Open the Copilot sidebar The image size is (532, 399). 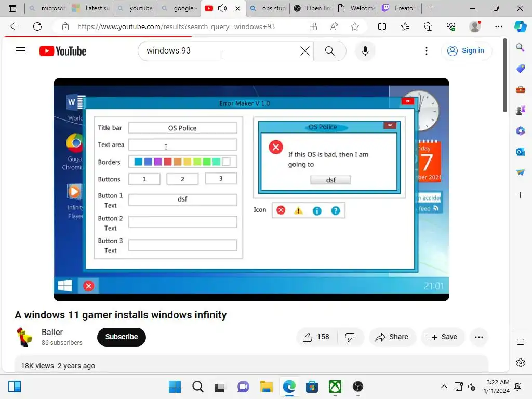tap(520, 26)
